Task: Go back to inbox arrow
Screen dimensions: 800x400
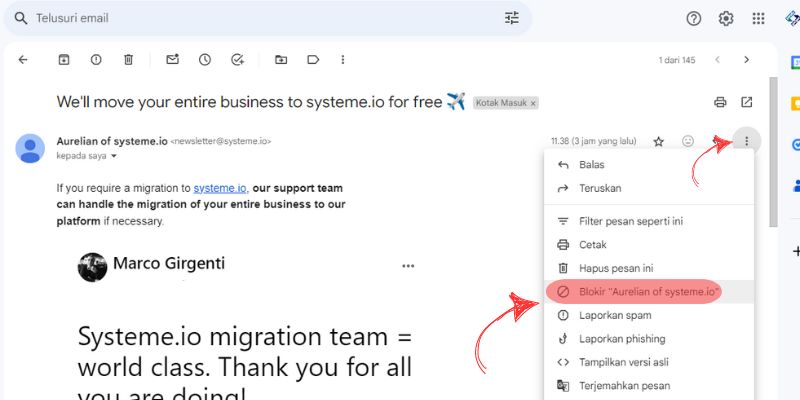Action: click(22, 60)
